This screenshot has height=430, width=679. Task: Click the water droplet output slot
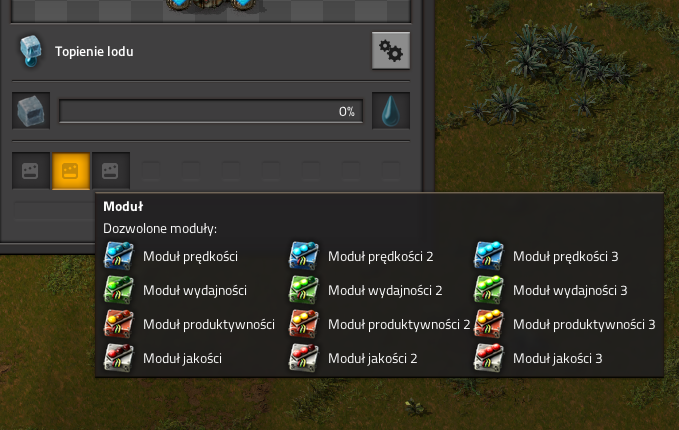tap(391, 110)
